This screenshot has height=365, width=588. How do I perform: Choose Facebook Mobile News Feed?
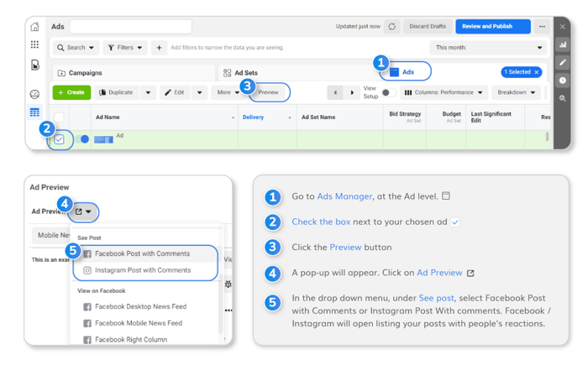coord(139,323)
